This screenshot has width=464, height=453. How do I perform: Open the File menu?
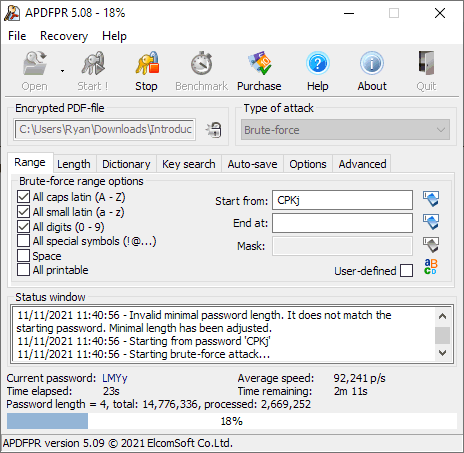[17, 36]
